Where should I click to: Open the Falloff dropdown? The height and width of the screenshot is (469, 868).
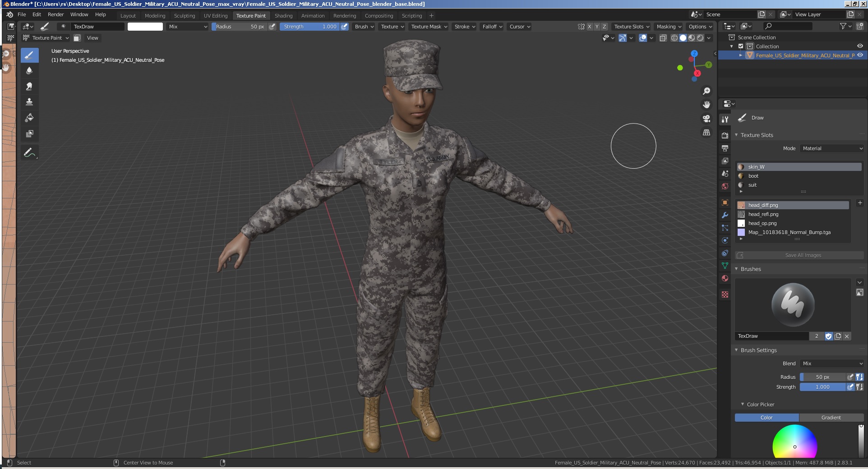click(x=492, y=27)
